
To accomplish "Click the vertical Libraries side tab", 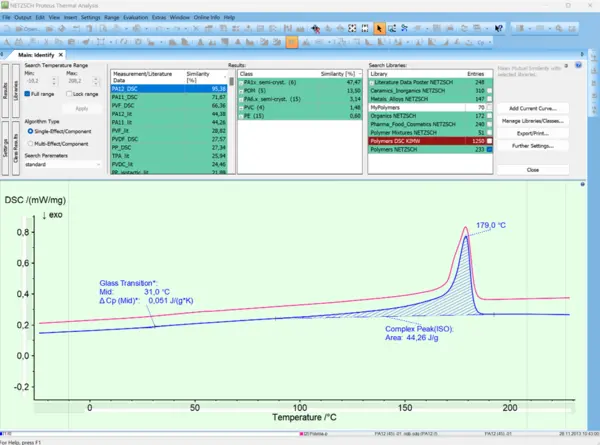I will [16, 91].
